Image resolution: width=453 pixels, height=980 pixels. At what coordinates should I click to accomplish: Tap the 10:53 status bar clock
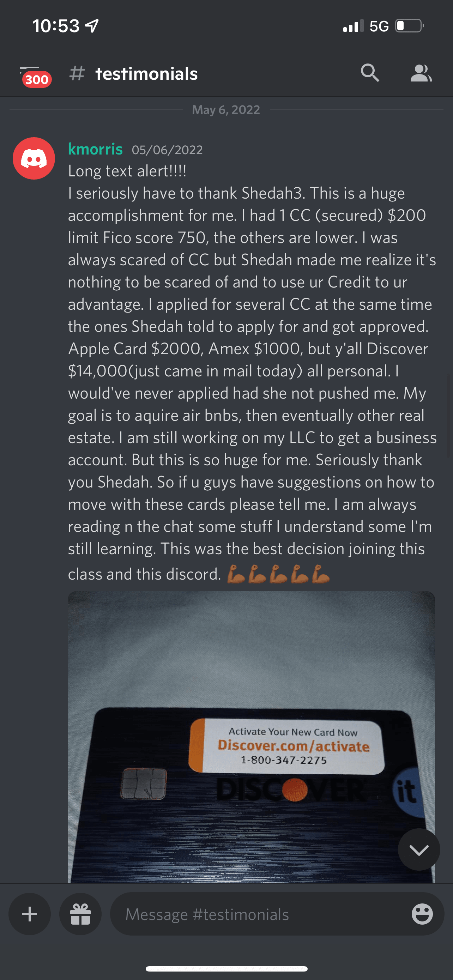pos(56,26)
